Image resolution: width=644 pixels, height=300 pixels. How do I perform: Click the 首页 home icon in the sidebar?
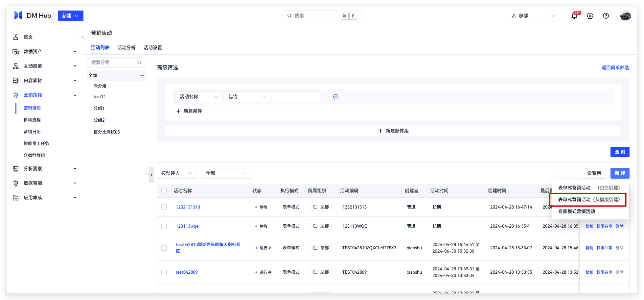[x=16, y=37]
